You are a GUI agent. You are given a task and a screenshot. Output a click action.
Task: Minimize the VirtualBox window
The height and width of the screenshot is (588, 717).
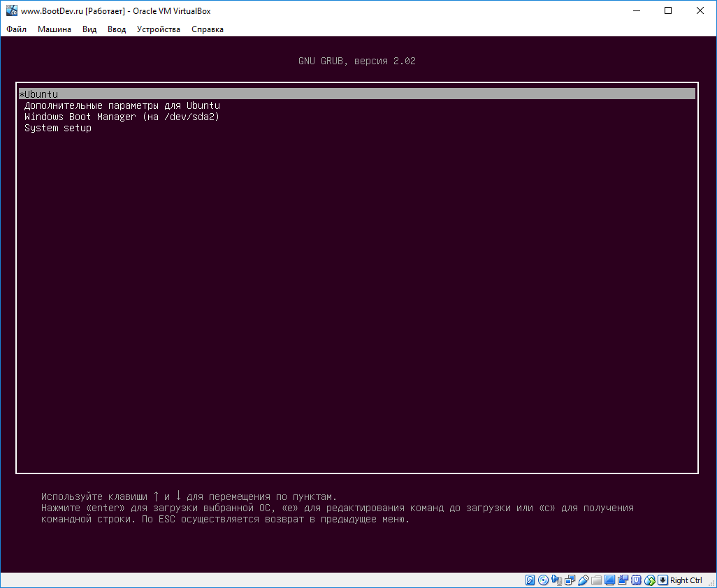coord(637,10)
